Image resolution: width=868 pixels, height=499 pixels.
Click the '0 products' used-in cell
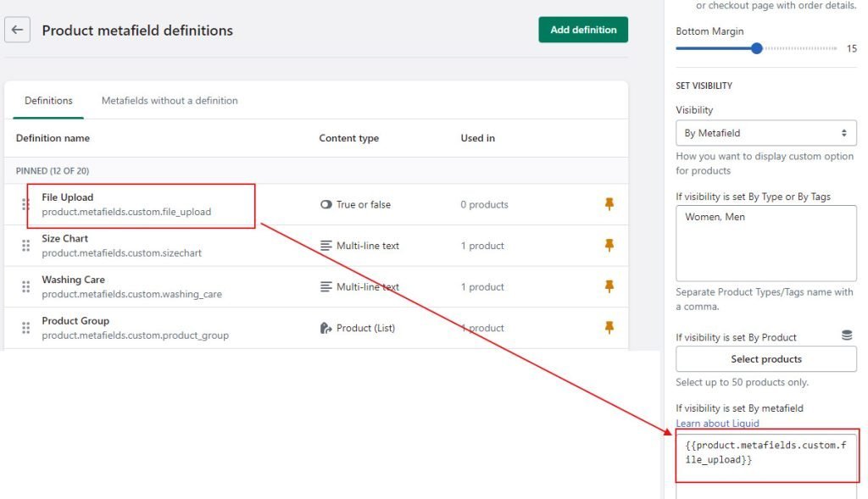(484, 205)
